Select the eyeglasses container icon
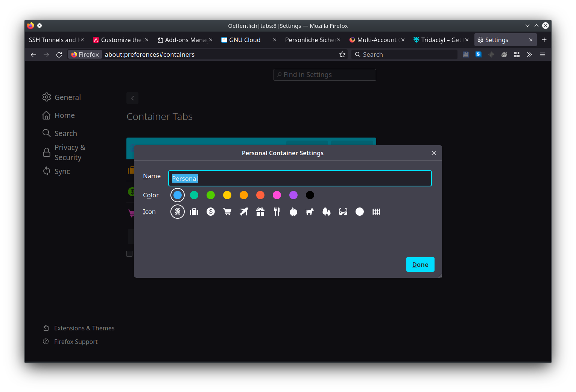Viewport: 576px width, 392px height. click(x=343, y=212)
